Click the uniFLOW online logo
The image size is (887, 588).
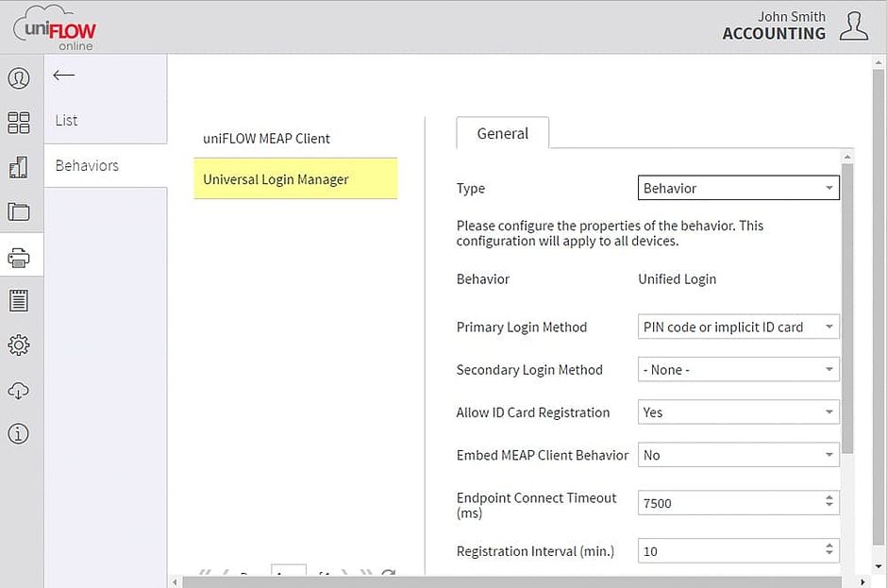pos(56,28)
